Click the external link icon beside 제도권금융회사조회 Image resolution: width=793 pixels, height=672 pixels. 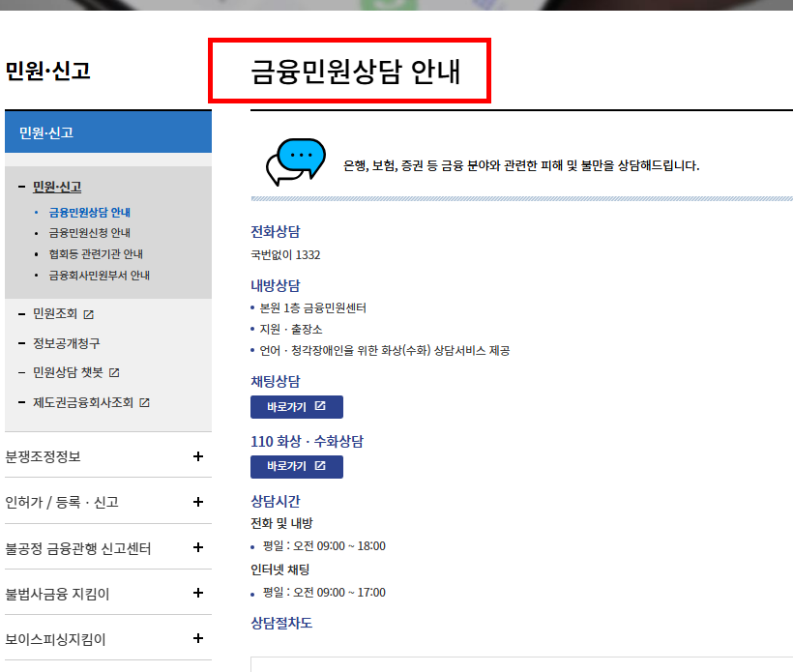tap(144, 403)
